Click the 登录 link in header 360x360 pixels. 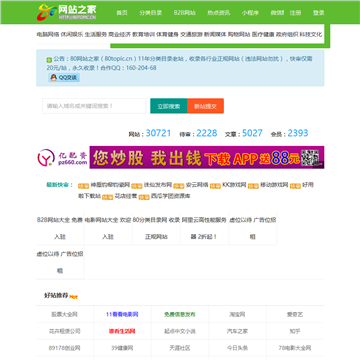pyautogui.click(x=319, y=13)
